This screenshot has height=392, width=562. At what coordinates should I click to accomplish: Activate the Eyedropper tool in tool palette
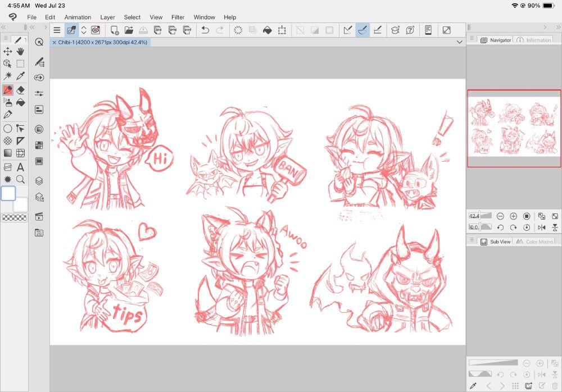(20, 76)
